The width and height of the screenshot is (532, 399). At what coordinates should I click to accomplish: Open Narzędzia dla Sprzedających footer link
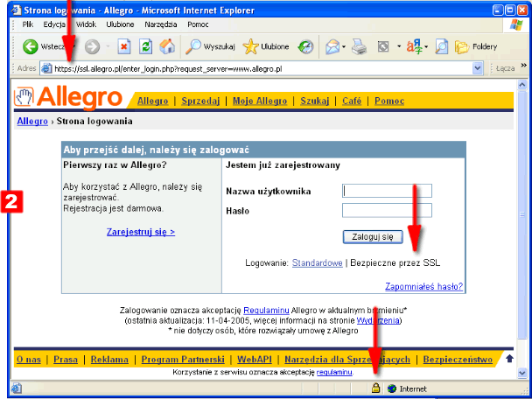coord(347,360)
